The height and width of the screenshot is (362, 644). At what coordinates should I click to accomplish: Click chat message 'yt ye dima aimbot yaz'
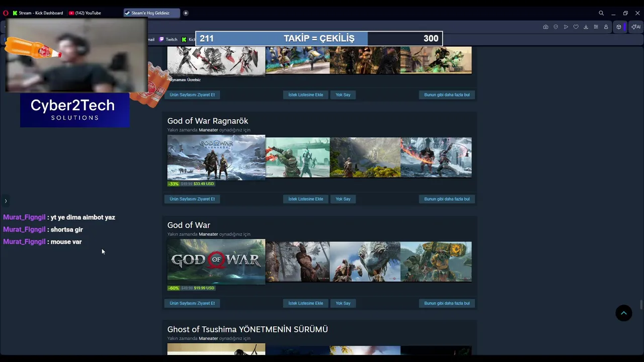83,217
